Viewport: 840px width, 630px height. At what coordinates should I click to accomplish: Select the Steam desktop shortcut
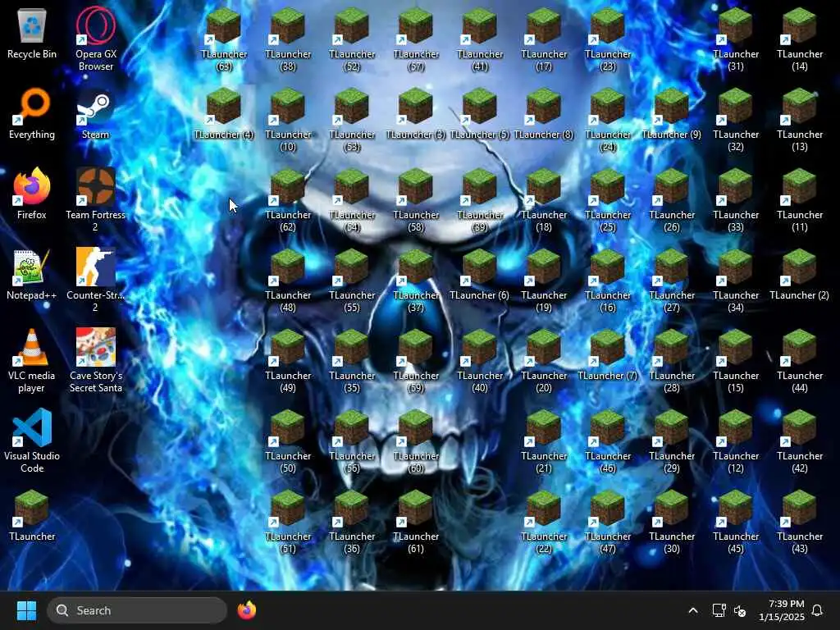(95, 114)
